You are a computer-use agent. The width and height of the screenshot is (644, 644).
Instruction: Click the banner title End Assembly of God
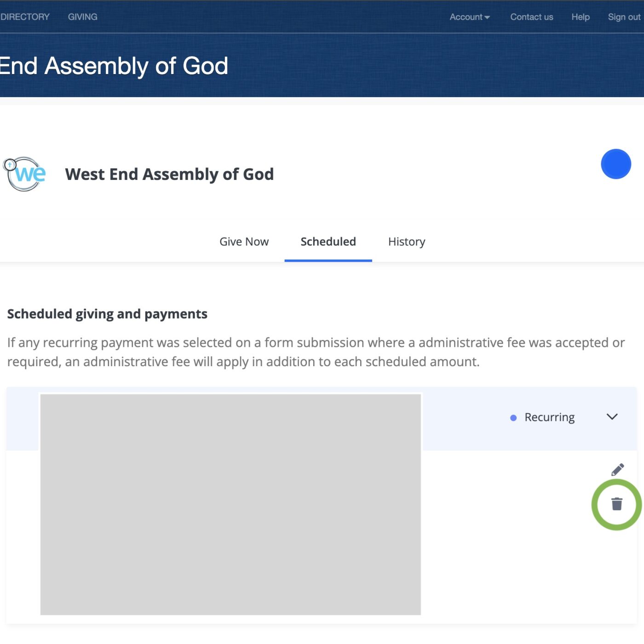tap(114, 66)
